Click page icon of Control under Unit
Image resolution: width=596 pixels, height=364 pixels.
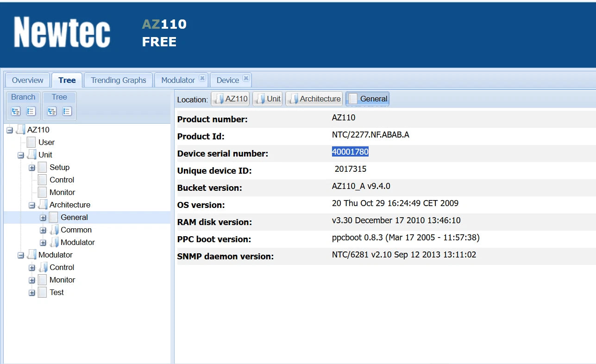pyautogui.click(x=42, y=180)
